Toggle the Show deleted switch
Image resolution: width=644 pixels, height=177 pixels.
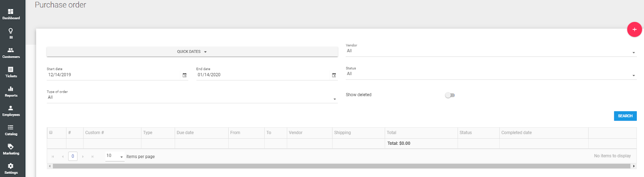pos(450,95)
